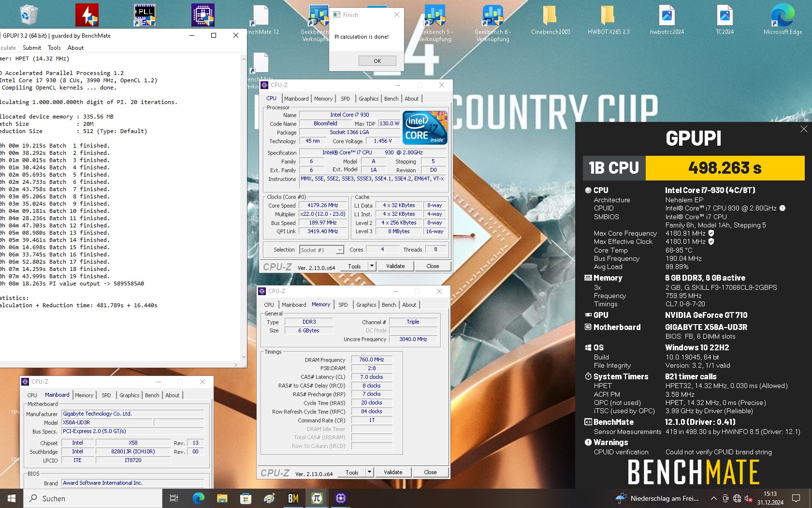The height and width of the screenshot is (508, 812).
Task: Click Tools button in the CPU-Z Memory window
Action: tap(352, 472)
